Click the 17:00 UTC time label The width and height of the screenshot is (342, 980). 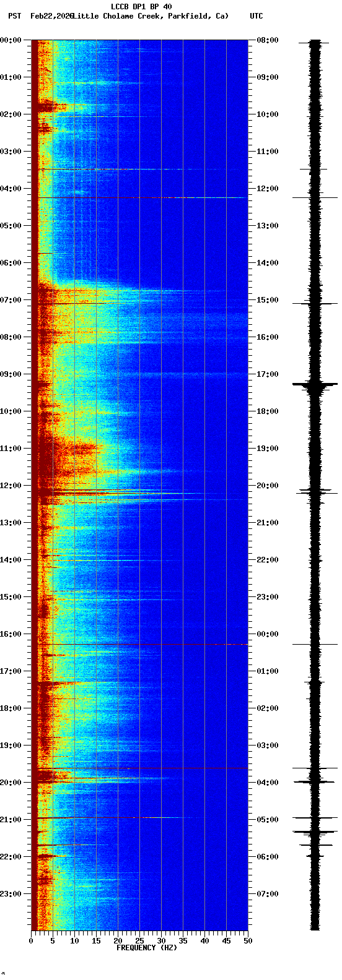268,374
